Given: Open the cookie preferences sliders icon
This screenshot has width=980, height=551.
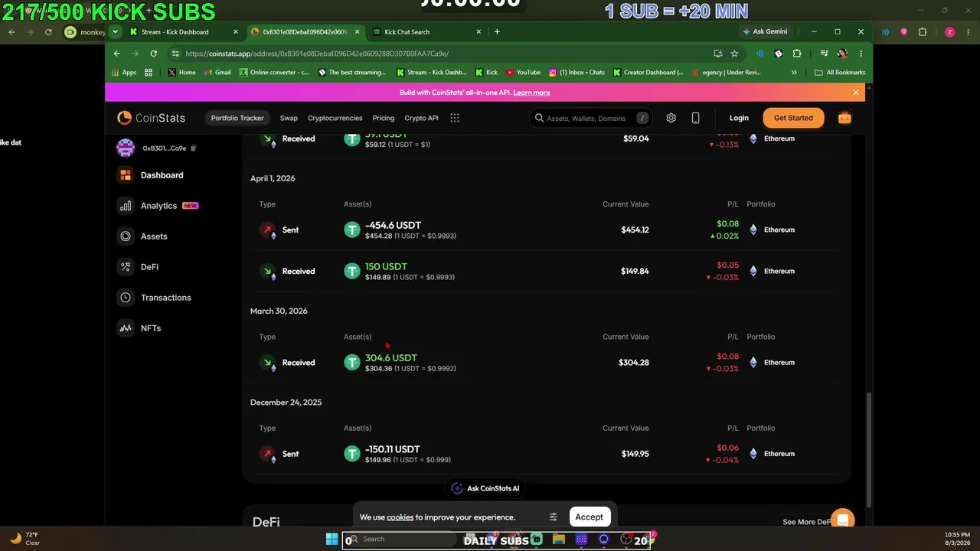Looking at the screenshot, I should click(x=553, y=517).
